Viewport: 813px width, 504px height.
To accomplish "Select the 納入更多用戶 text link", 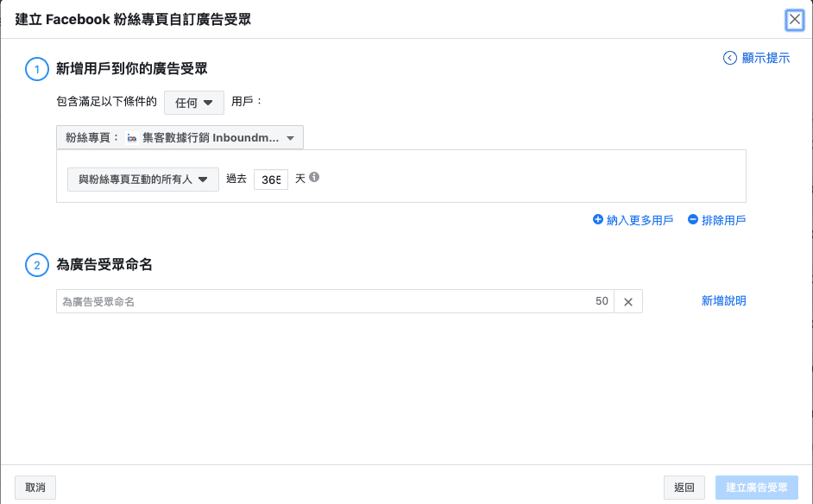I will (640, 220).
